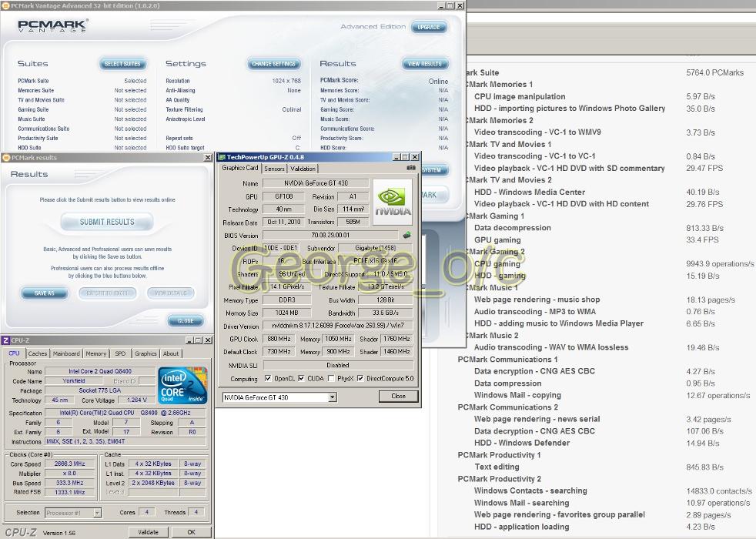The width and height of the screenshot is (756, 539).
Task: Open the Memory tab in CPU-Z
Action: (x=96, y=353)
